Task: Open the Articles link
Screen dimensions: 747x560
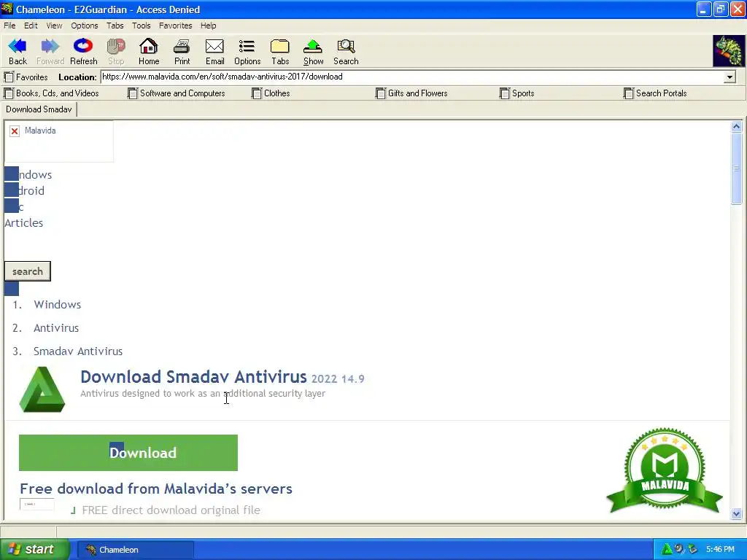Action: pyautogui.click(x=24, y=223)
